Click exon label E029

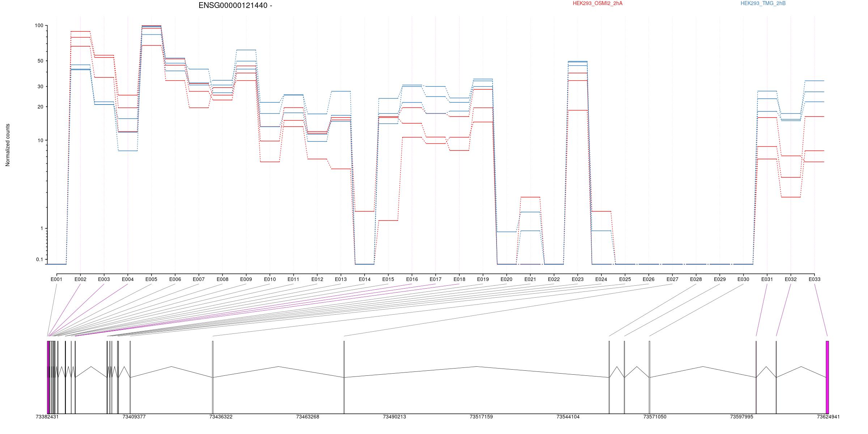(720, 279)
